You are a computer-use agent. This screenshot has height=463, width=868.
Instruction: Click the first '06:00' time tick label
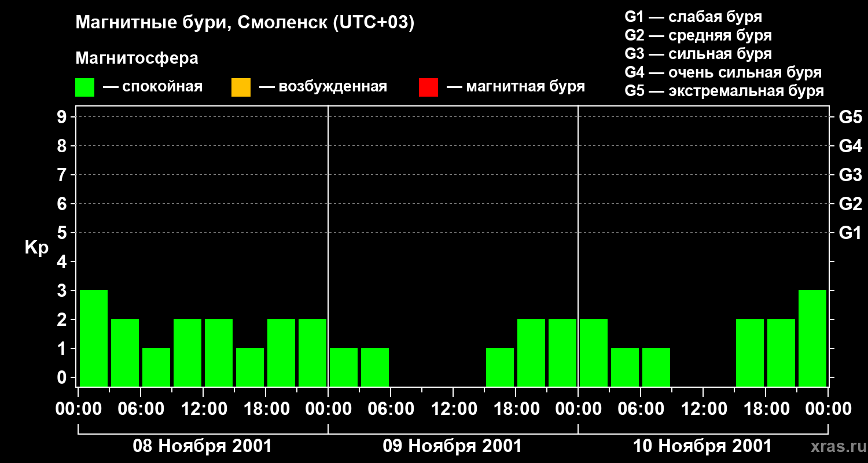(140, 409)
